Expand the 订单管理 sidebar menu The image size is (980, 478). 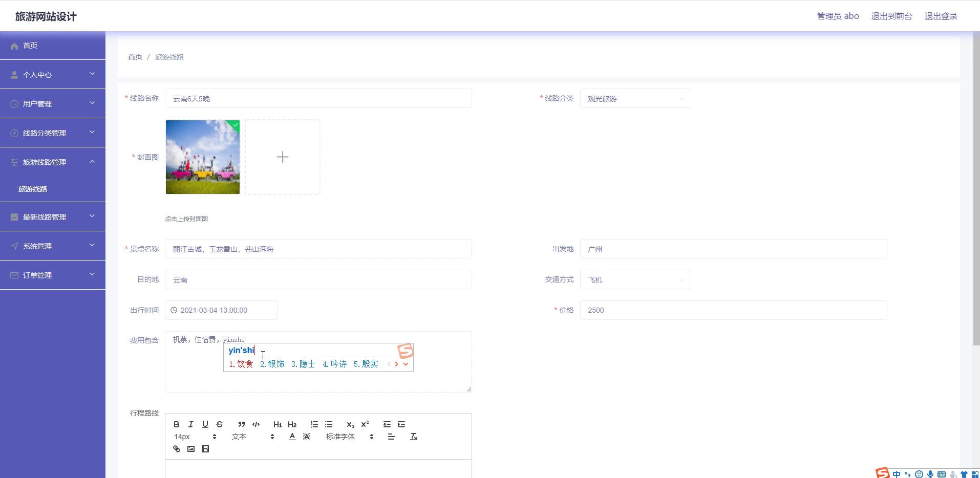tap(53, 275)
